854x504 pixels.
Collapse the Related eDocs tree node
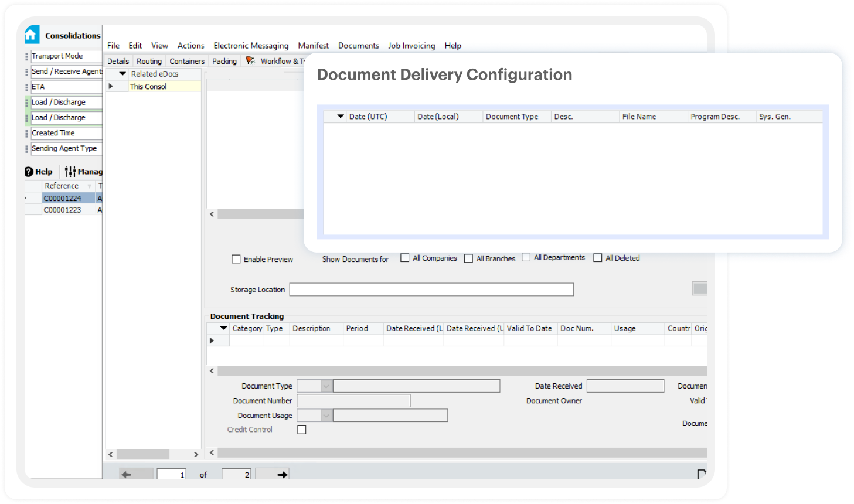[123, 74]
